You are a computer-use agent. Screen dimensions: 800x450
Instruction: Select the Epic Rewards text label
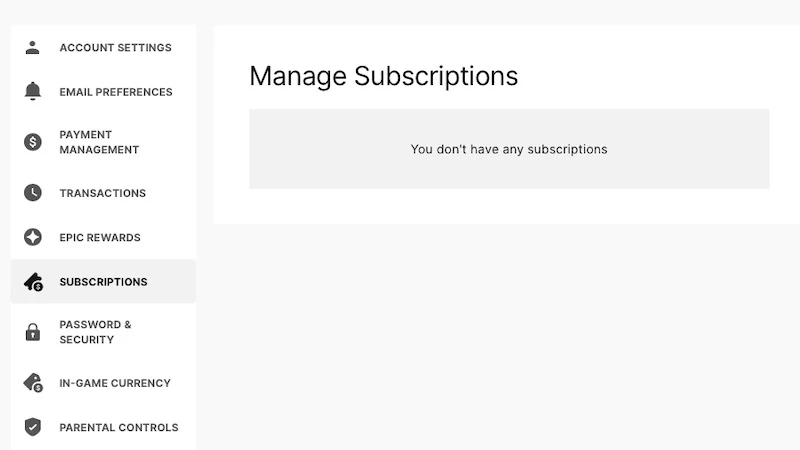click(100, 237)
